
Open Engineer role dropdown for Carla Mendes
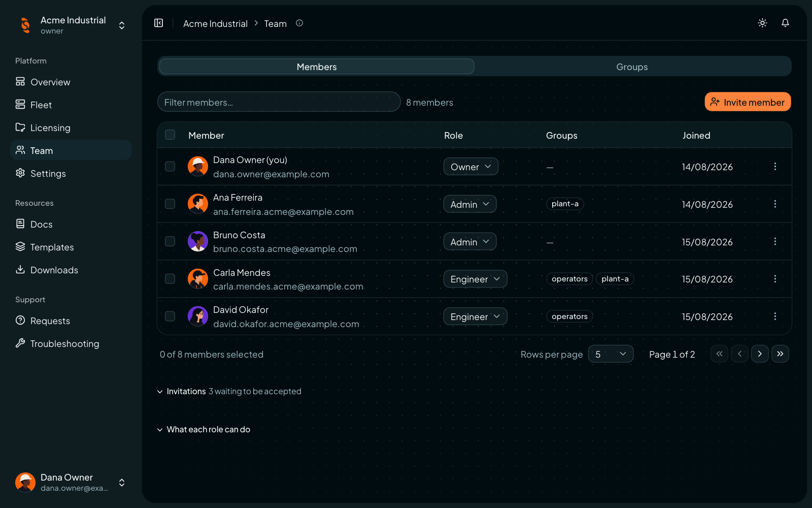point(475,279)
